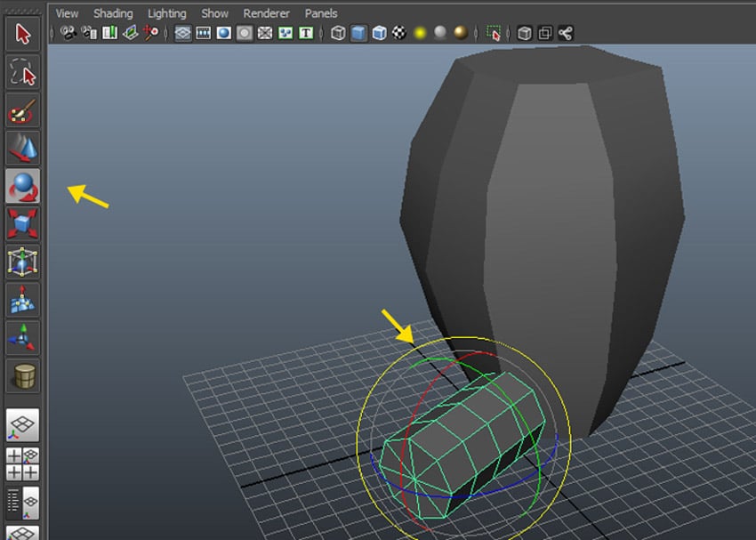Open the Show menu

(x=214, y=12)
